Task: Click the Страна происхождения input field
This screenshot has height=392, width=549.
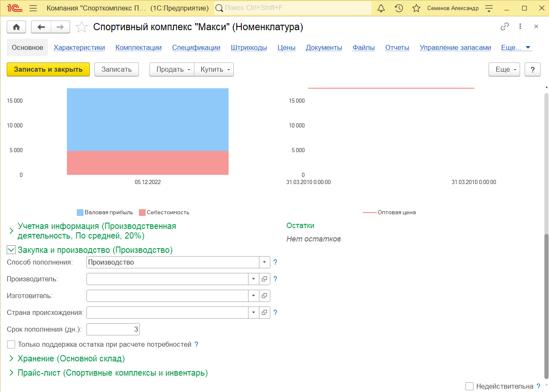Action: pyautogui.click(x=167, y=312)
